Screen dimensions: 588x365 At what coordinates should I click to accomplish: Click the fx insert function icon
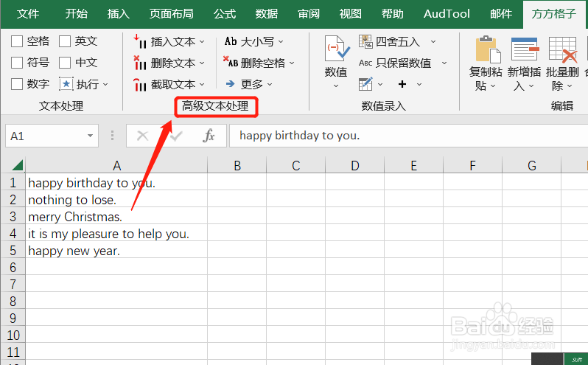click(x=209, y=136)
